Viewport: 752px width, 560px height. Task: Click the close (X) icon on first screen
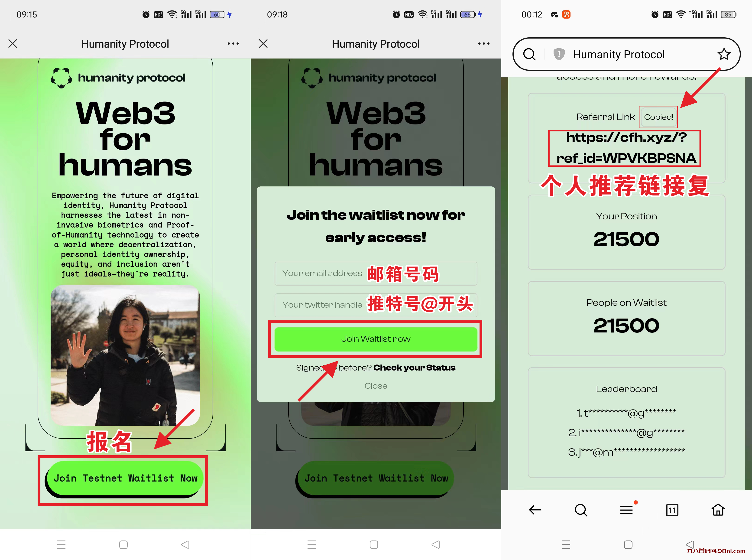coord(13,43)
